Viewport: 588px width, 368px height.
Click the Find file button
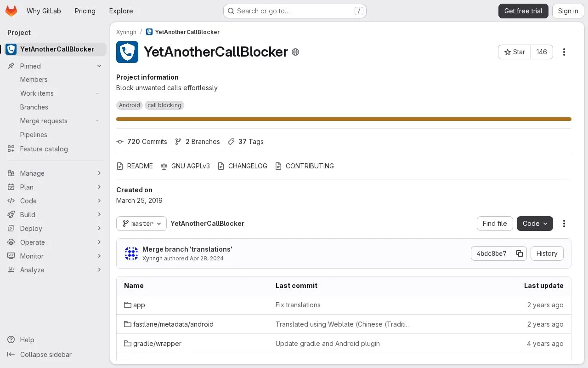(x=495, y=224)
